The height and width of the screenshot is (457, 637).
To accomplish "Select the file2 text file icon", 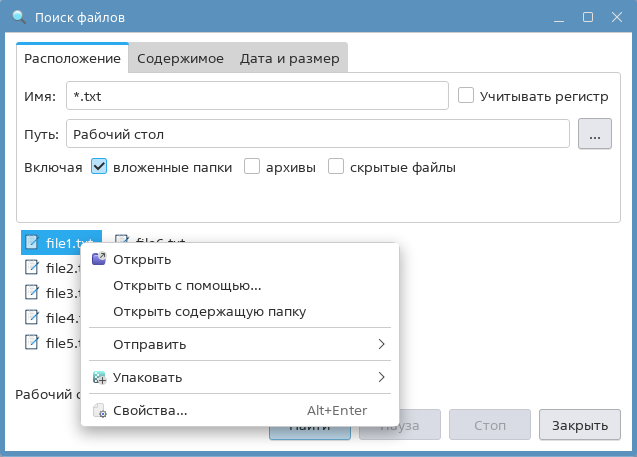I will [x=32, y=268].
